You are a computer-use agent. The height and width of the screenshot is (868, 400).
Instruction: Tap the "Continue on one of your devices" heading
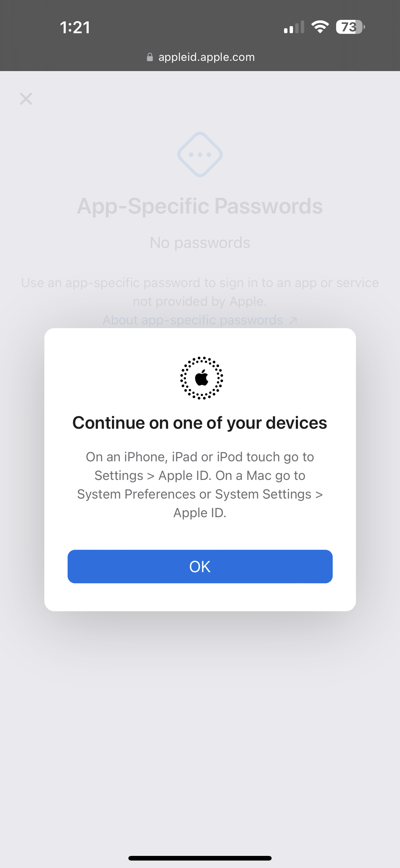pos(200,423)
